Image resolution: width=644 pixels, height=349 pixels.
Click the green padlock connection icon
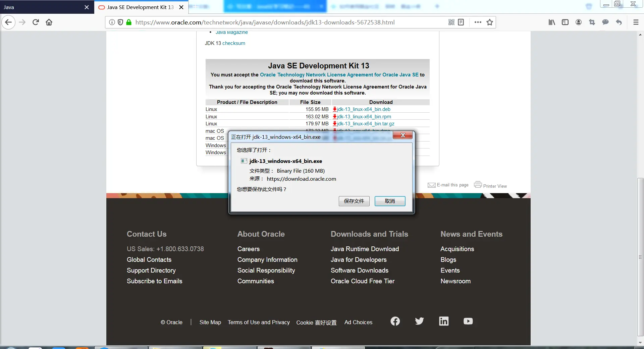click(129, 22)
